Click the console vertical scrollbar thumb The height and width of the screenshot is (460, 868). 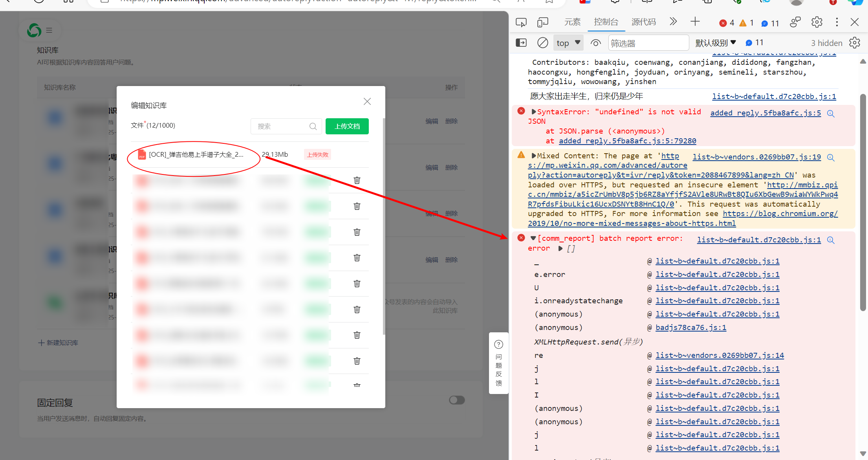(863, 202)
